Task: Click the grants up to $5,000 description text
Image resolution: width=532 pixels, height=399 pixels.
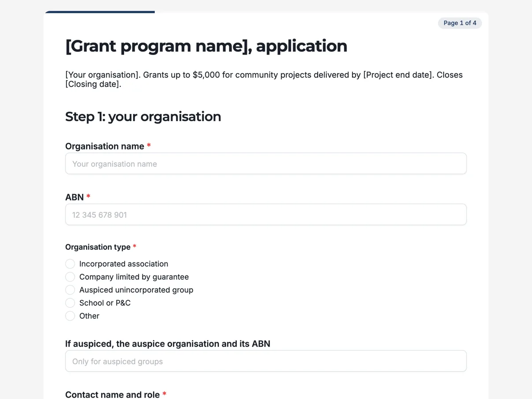Action: click(264, 79)
